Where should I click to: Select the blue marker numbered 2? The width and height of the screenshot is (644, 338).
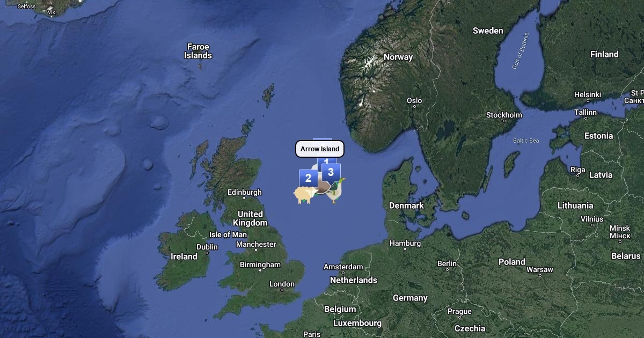click(x=308, y=178)
